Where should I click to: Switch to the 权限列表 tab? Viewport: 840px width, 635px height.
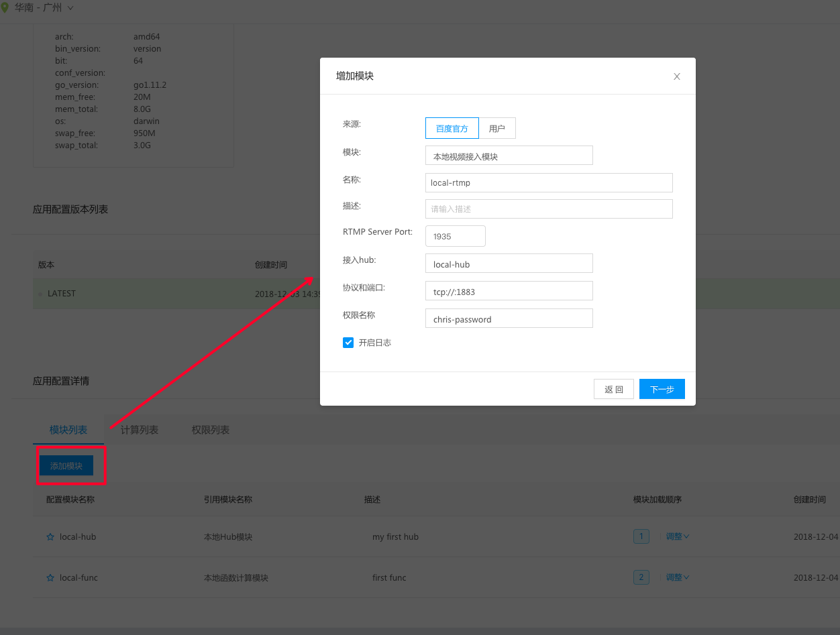211,430
